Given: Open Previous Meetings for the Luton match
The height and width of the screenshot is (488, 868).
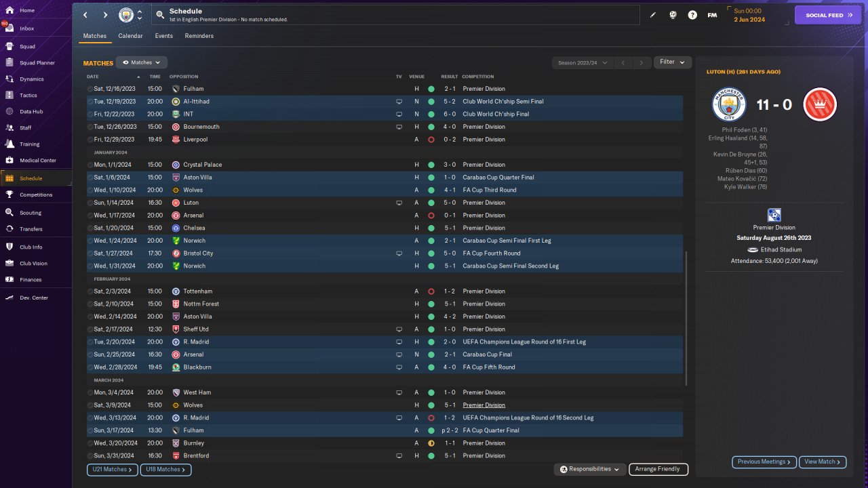Looking at the screenshot, I should click(764, 462).
